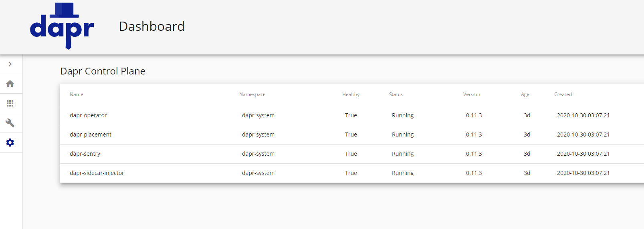644x229 pixels.
Task: Click the dapr logo in header
Action: [62, 26]
